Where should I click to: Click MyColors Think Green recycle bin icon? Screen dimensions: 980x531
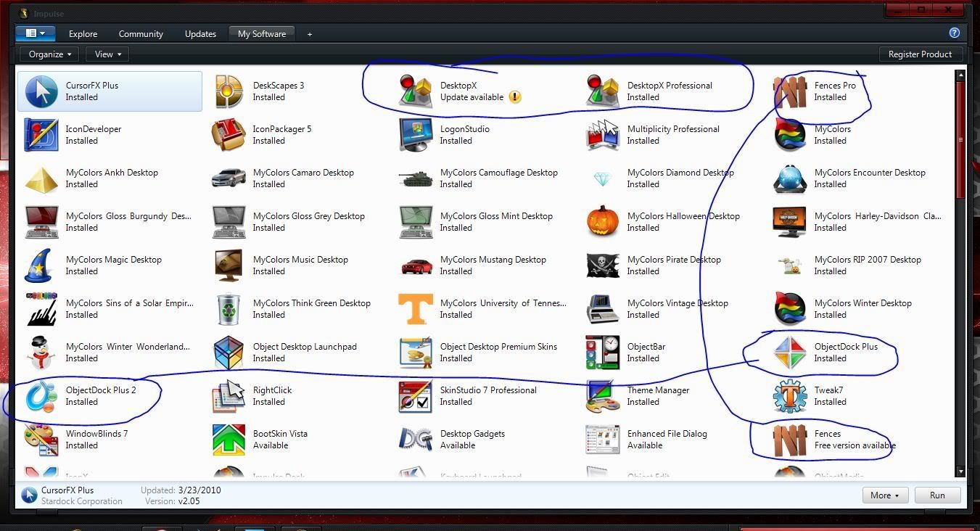(x=228, y=309)
